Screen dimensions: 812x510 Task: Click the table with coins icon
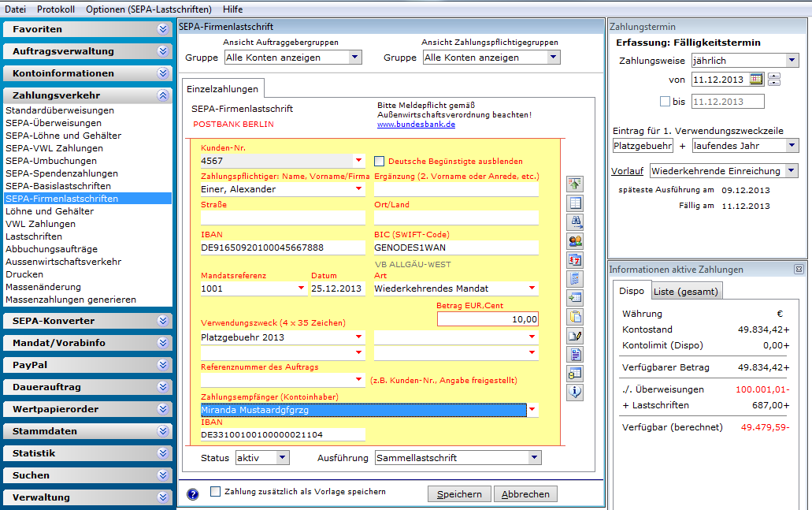[575, 373]
